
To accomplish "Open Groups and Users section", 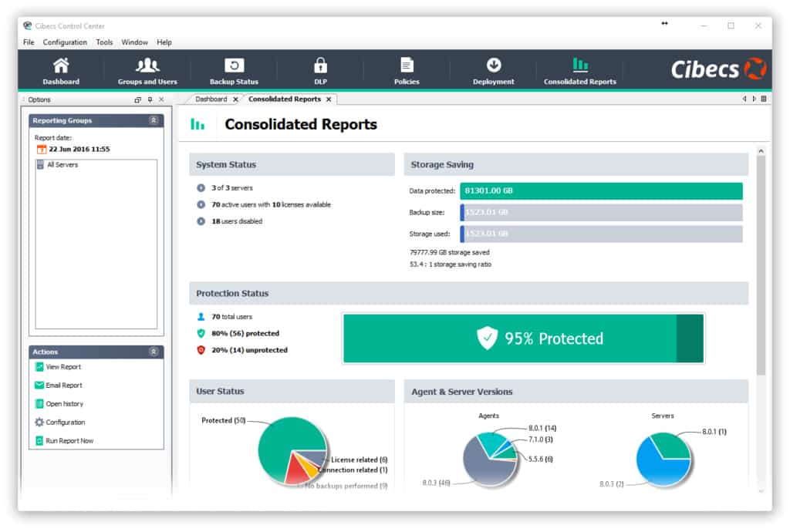I will 147,70.
